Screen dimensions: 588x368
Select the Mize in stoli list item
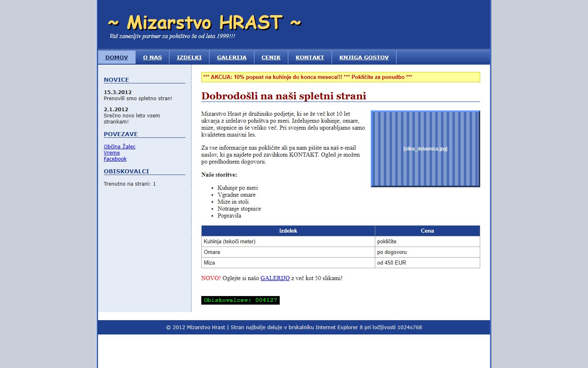[x=233, y=202]
